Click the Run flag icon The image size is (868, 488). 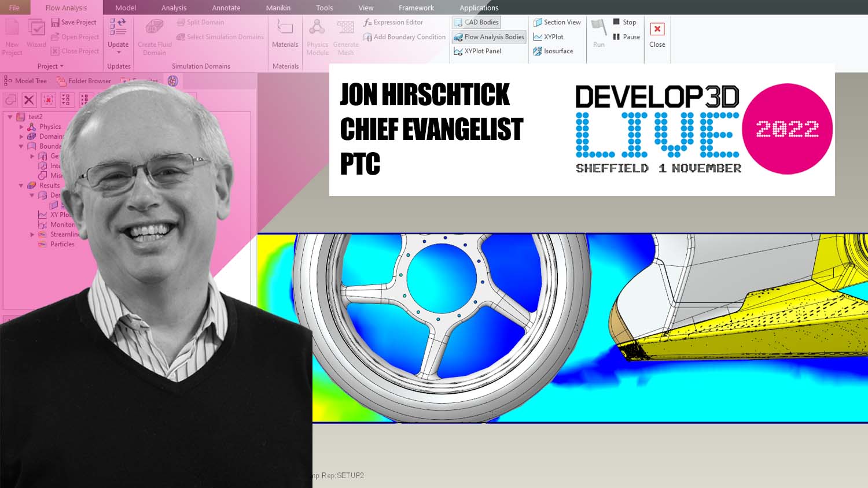pyautogui.click(x=598, y=28)
